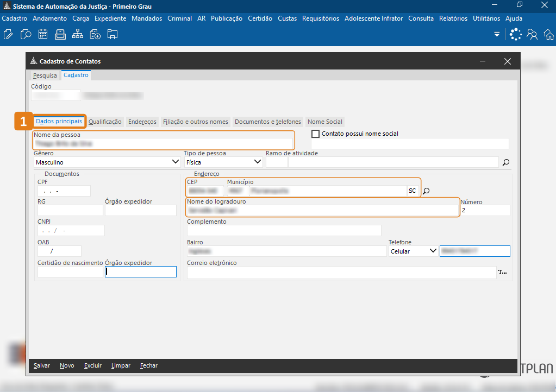The image size is (556, 392).
Task: Expand the Gênero dropdown
Action: (x=175, y=162)
